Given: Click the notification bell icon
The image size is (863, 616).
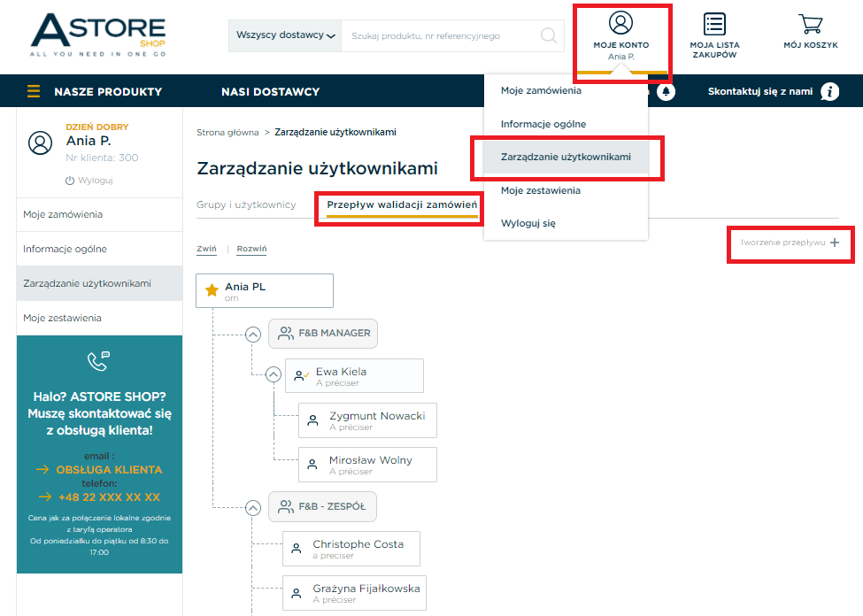Looking at the screenshot, I should point(666,91).
